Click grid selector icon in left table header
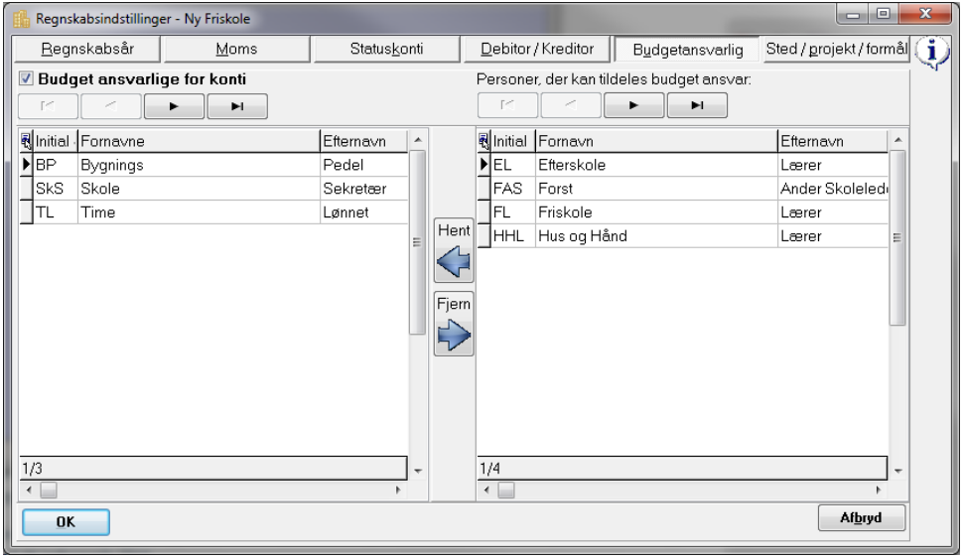The height and width of the screenshot is (560, 964). pyautogui.click(x=26, y=141)
